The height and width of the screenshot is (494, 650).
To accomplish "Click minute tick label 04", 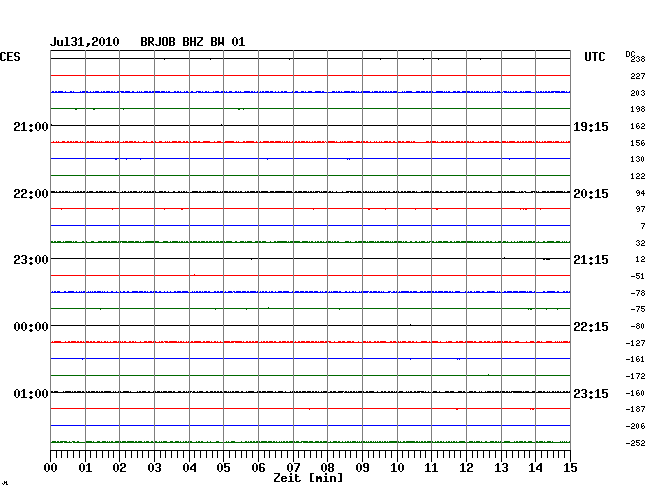I will [189, 468].
